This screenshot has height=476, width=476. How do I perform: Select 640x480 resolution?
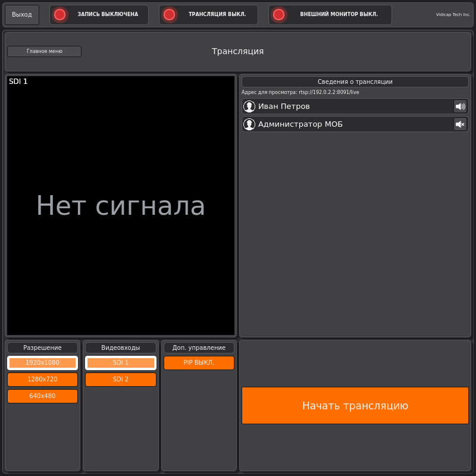pyautogui.click(x=42, y=396)
